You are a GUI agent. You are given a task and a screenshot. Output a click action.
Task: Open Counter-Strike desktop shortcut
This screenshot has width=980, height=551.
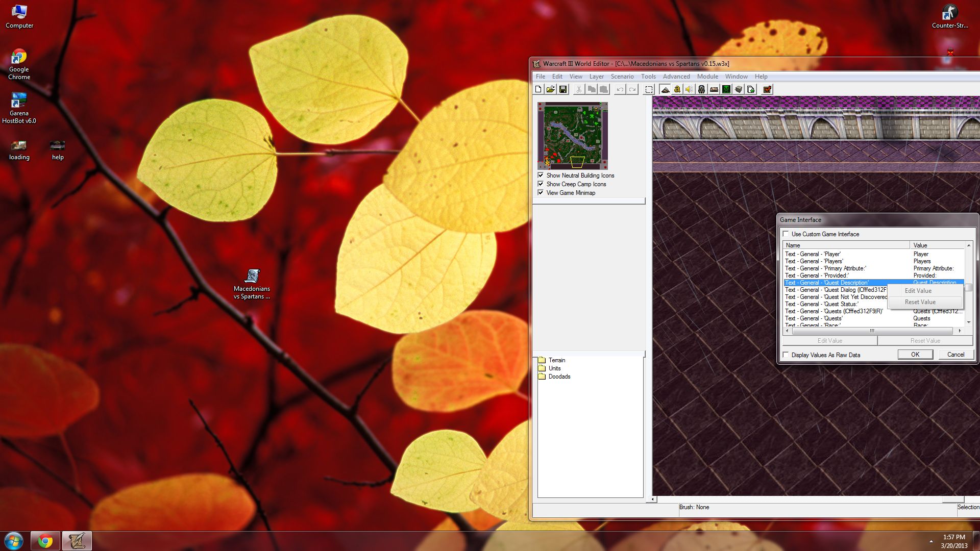950,16
